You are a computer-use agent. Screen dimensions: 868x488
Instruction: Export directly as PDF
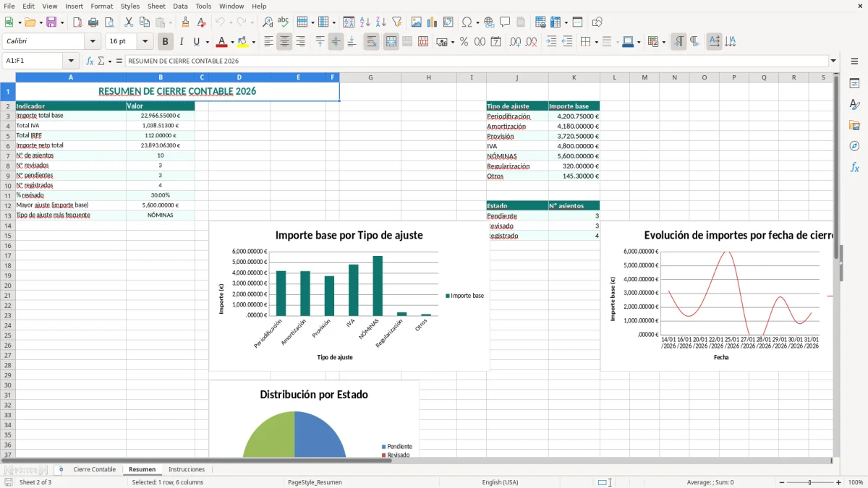point(77,22)
